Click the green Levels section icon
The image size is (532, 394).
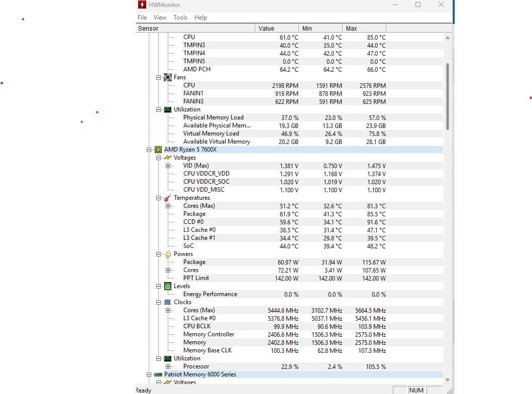[167, 286]
